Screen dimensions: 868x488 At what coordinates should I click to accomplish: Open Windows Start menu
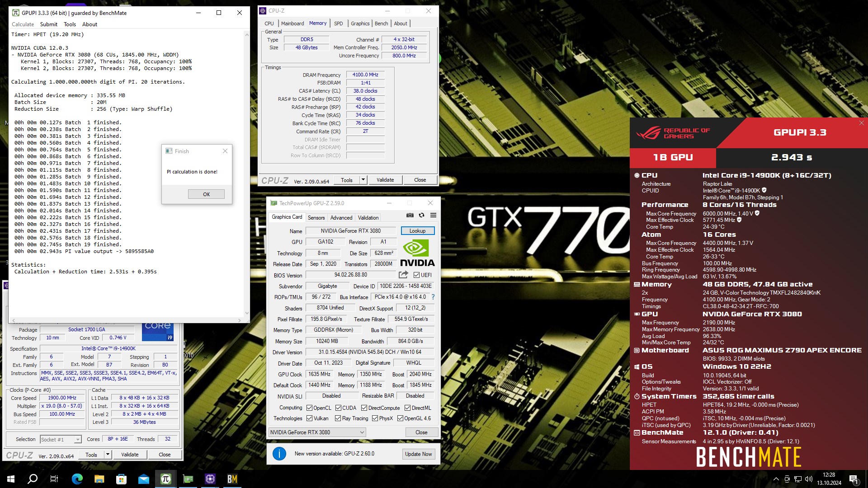pyautogui.click(x=11, y=479)
